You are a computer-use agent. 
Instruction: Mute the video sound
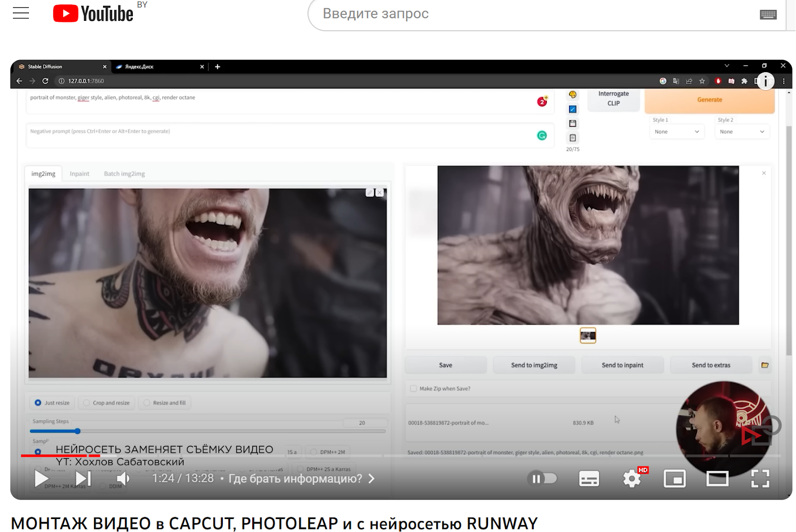[x=123, y=479]
